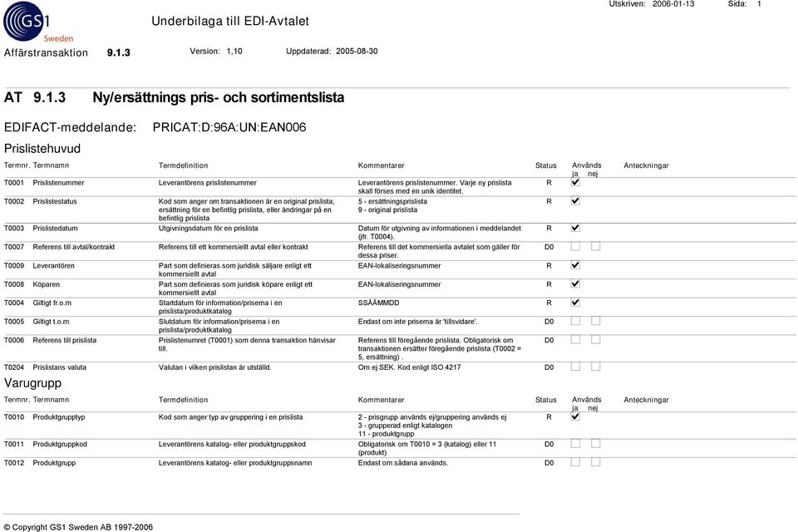The image size is (798, 532).
Task: Check the ja box for T0012 Produktgrupp
Action: pyautogui.click(x=575, y=462)
